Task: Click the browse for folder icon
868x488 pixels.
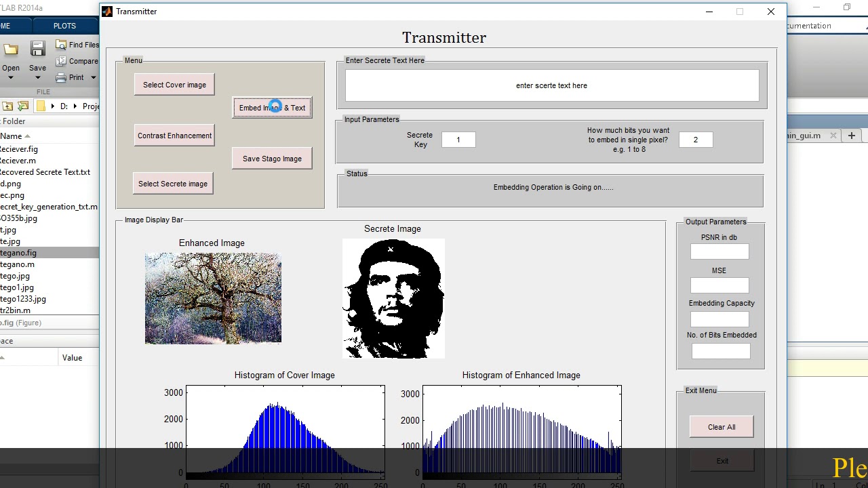Action: 23,106
